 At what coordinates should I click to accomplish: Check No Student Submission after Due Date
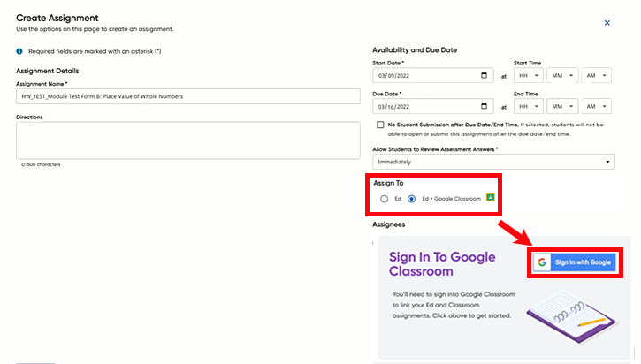[x=380, y=125]
